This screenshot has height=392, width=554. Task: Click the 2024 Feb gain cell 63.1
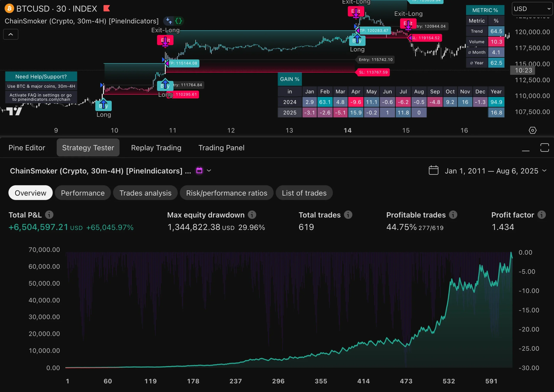pos(325,102)
